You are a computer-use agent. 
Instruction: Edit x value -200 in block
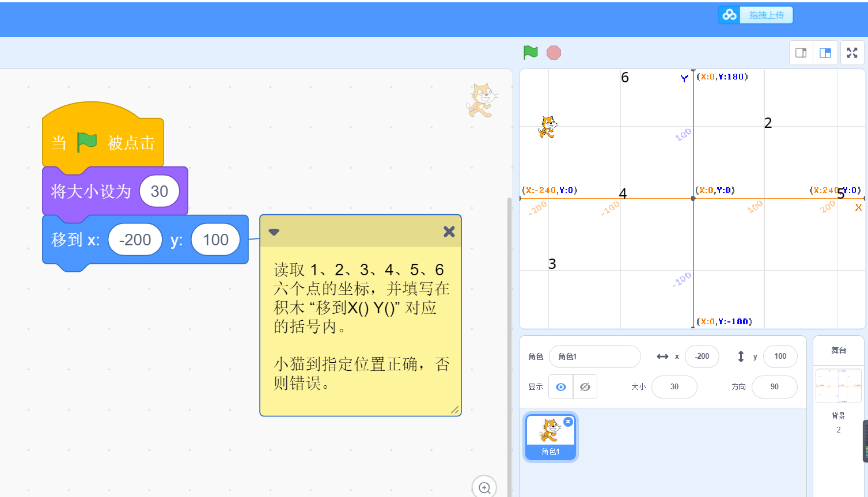coord(135,240)
